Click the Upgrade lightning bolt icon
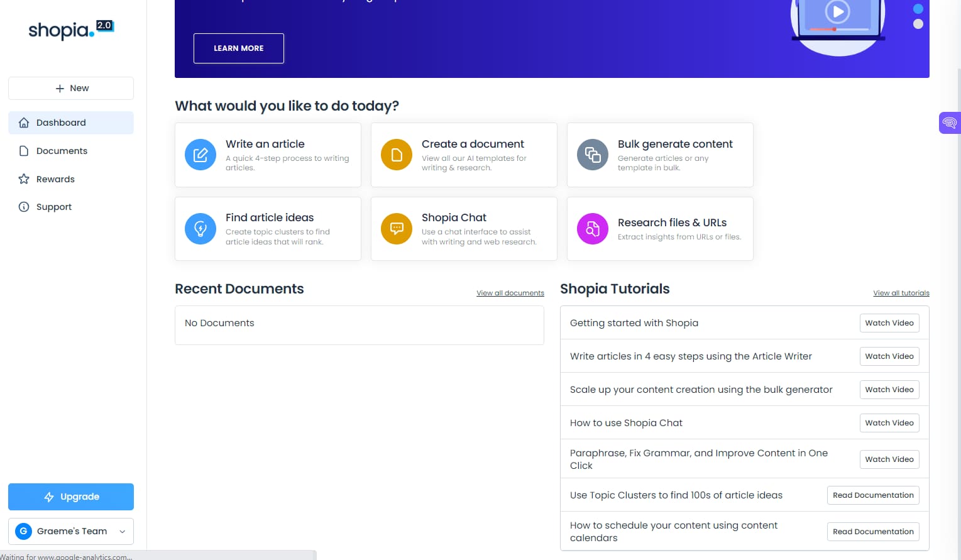This screenshot has width=961, height=560. [50, 497]
